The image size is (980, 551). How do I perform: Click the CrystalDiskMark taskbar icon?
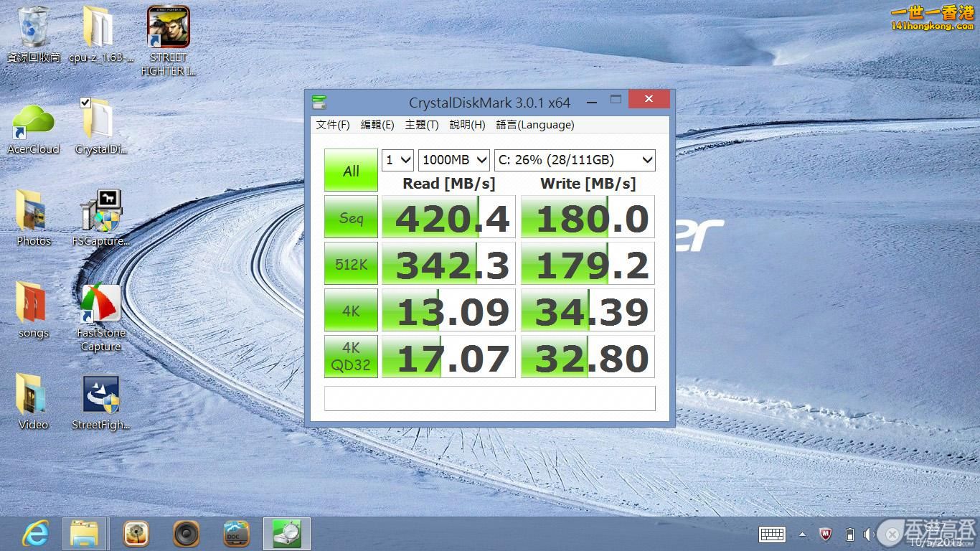tap(286, 534)
